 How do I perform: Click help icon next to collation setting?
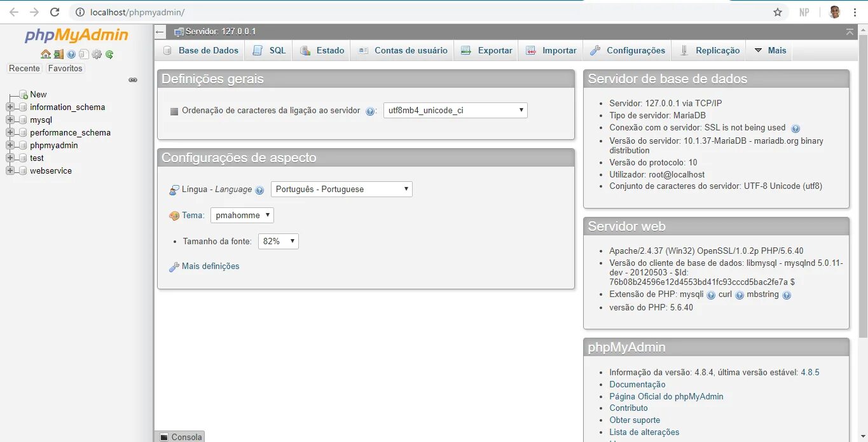(x=370, y=111)
